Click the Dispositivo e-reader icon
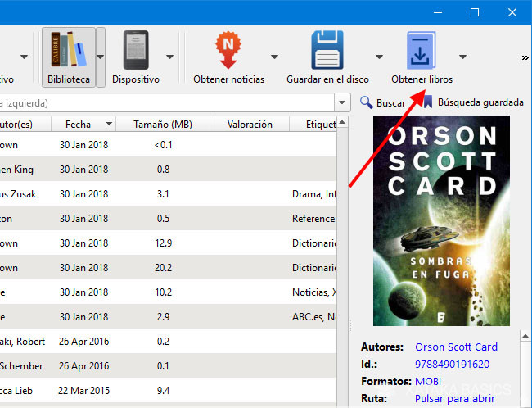Screen dimensions: 532x408 [135, 50]
